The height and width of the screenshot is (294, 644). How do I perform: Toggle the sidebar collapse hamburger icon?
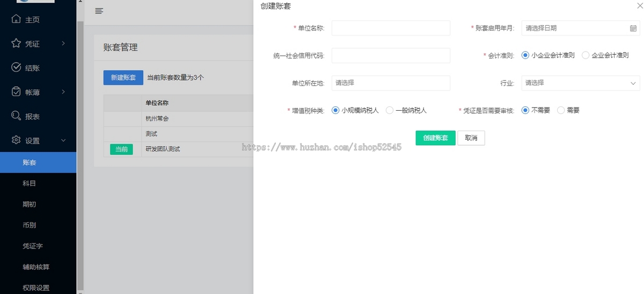tap(99, 11)
